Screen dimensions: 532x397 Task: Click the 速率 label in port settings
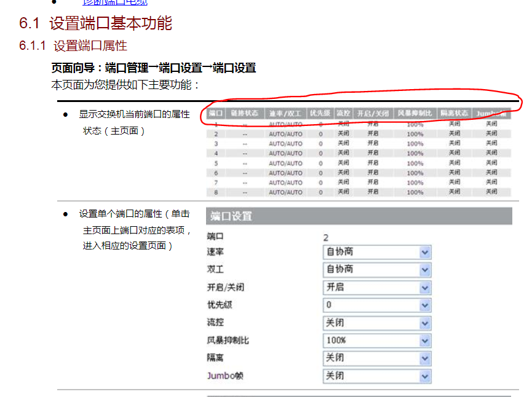point(215,252)
